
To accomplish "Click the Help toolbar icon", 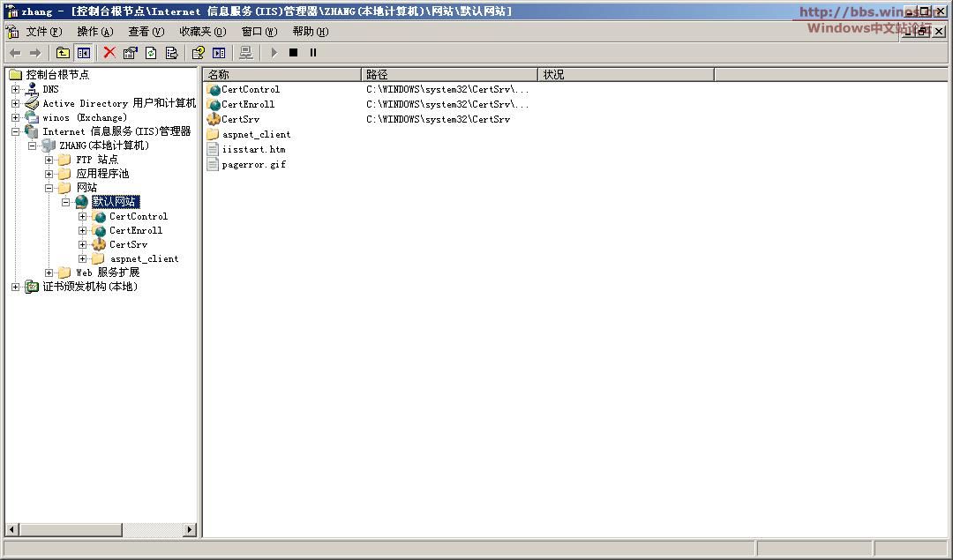I will pyautogui.click(x=199, y=53).
